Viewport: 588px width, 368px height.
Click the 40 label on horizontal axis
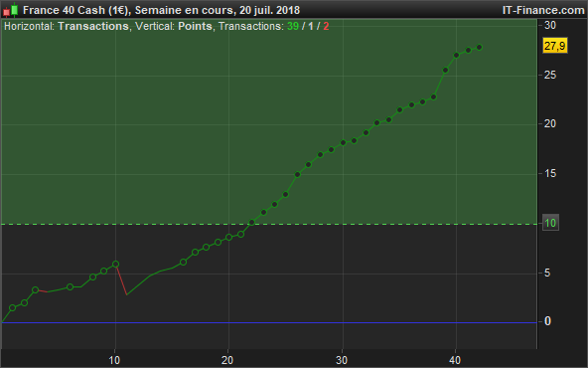click(455, 360)
